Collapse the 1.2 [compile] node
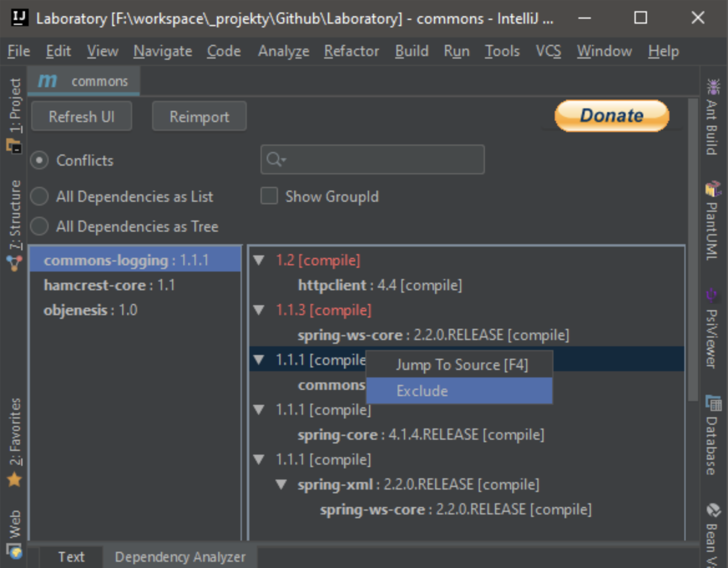This screenshot has height=568, width=728. (x=259, y=260)
